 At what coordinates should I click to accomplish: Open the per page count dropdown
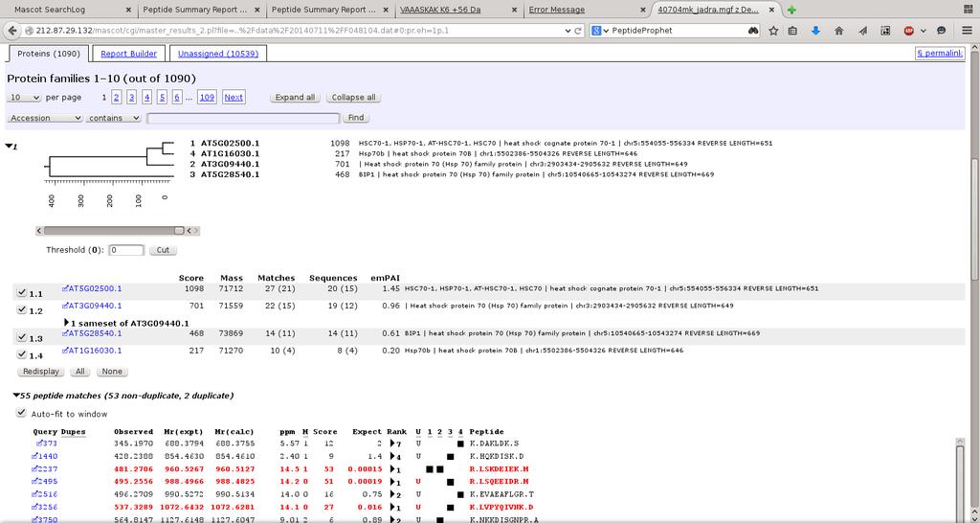24,98
